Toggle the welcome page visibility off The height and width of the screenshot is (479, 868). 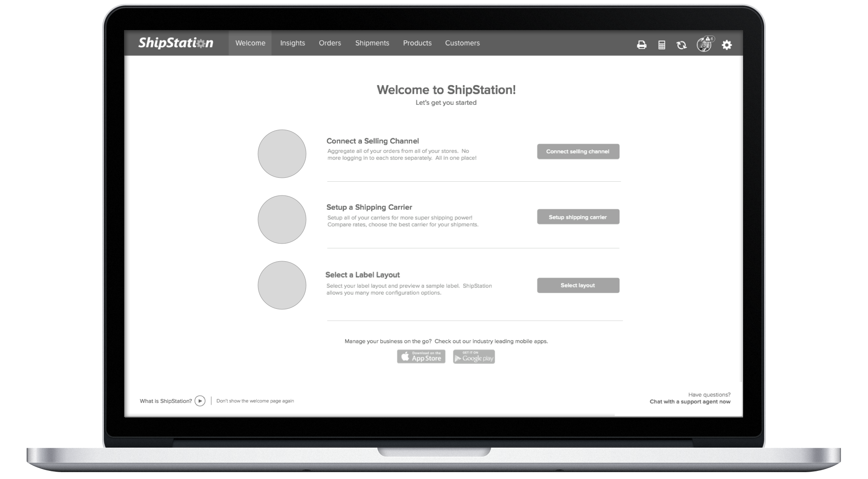coord(255,401)
